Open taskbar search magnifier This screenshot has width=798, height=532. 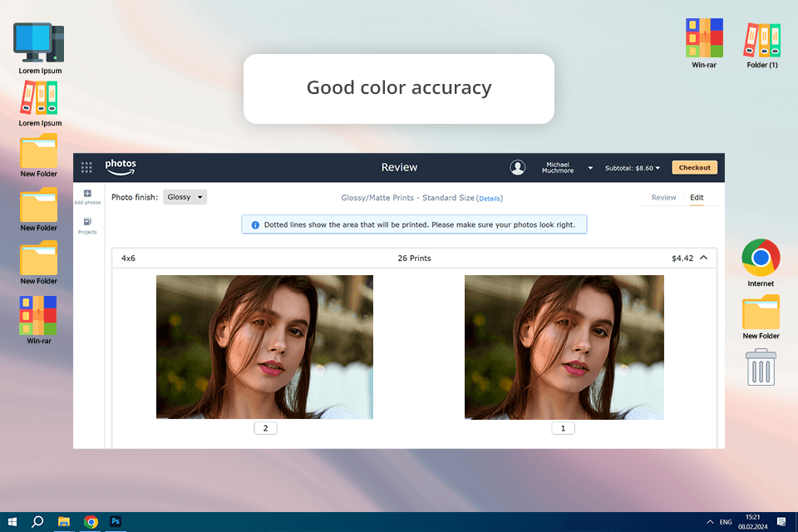pos(37,522)
